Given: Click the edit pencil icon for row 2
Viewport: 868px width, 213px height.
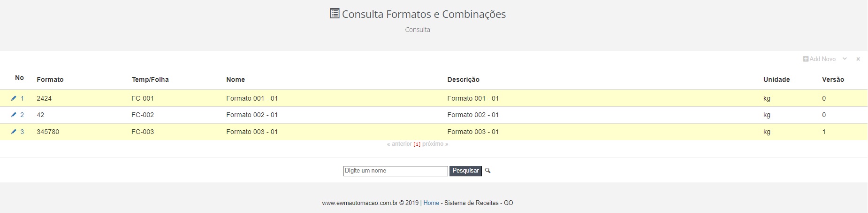Looking at the screenshot, I should [14, 115].
